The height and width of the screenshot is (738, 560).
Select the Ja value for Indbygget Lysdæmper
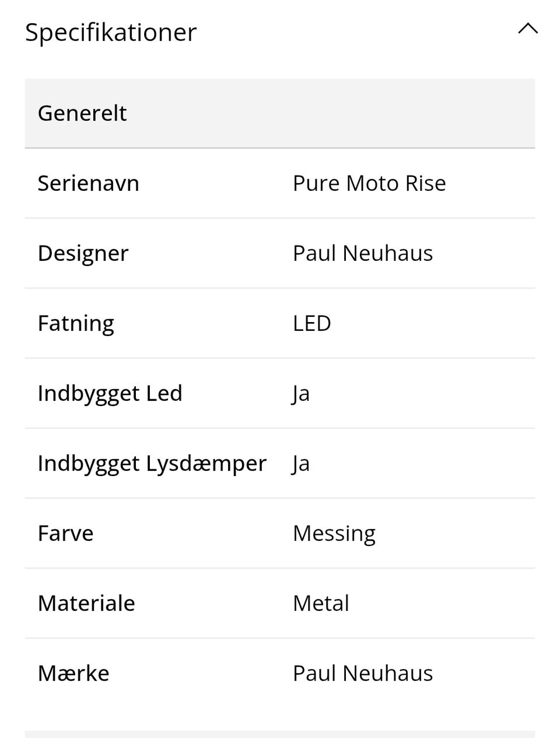pos(301,463)
